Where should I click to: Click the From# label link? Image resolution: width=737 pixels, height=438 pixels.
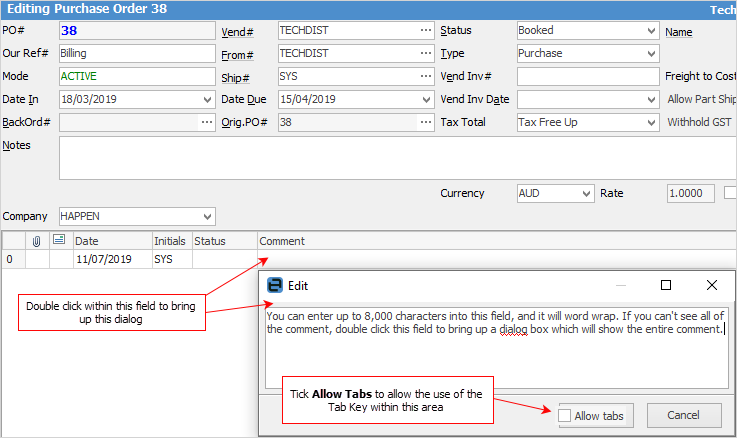point(237,55)
